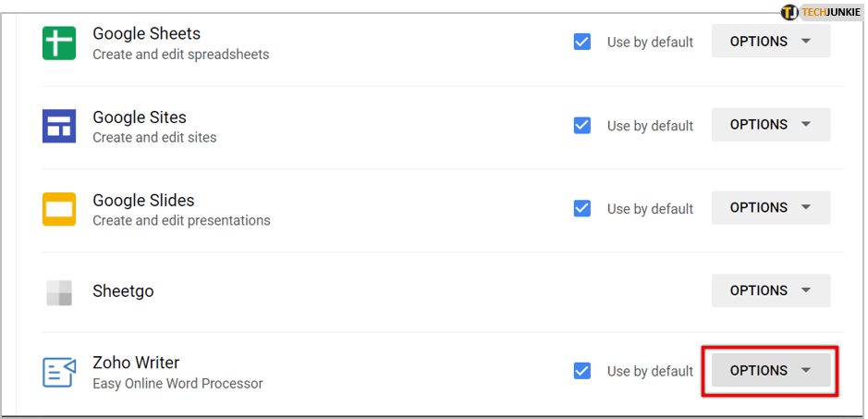This screenshot has width=868, height=419.
Task: Toggle Use by default for Google Slides
Action: [x=582, y=208]
